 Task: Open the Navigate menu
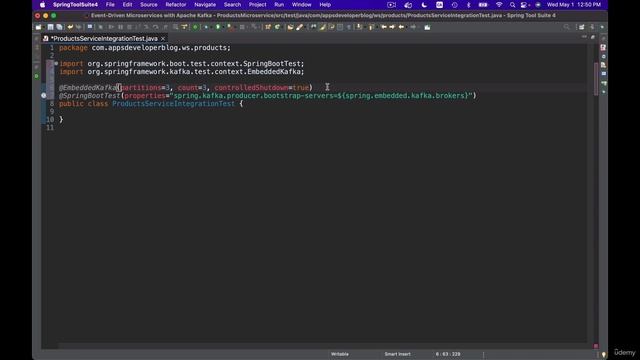click(205, 5)
